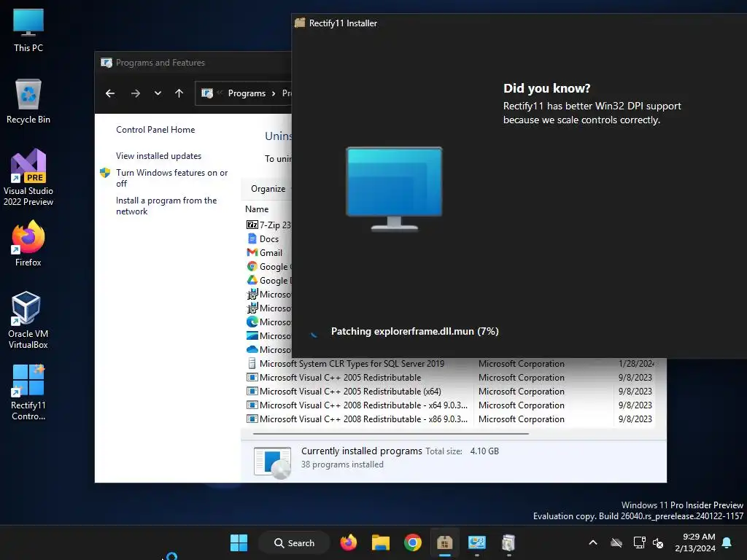Viewport: 747px width, 560px height.
Task: Go forward in Programs and Features window
Action: coord(135,93)
